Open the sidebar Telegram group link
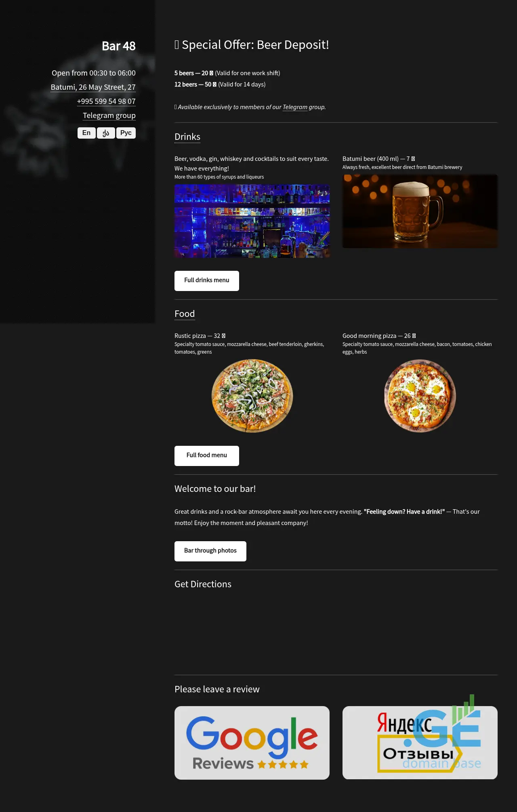 [109, 116]
